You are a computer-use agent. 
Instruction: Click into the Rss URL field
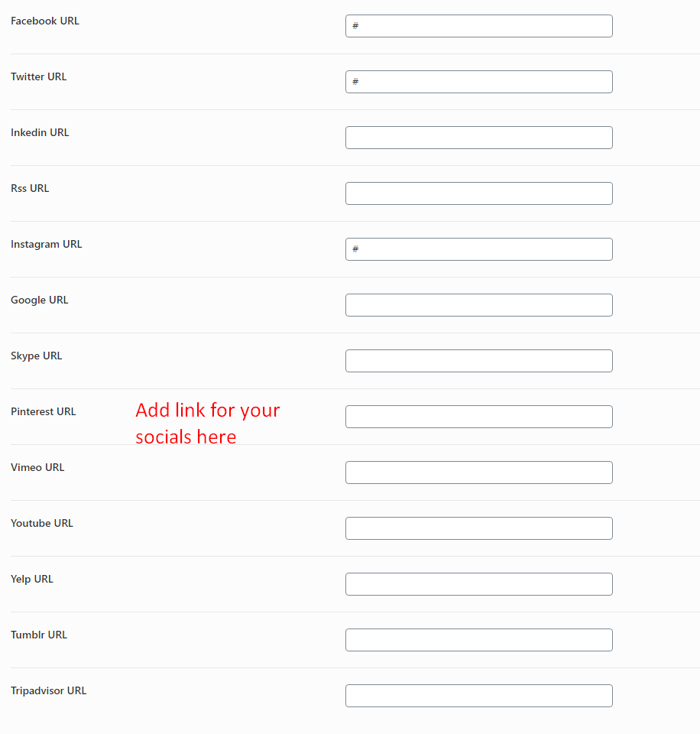point(478,193)
